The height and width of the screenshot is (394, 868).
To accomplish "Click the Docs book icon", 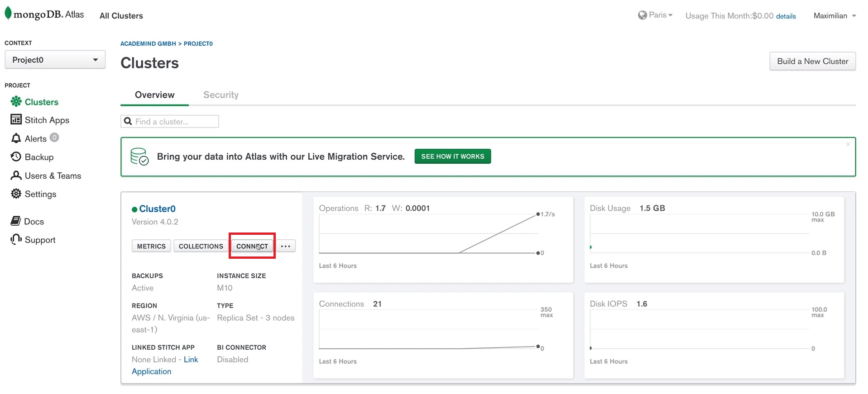I will 16,221.
